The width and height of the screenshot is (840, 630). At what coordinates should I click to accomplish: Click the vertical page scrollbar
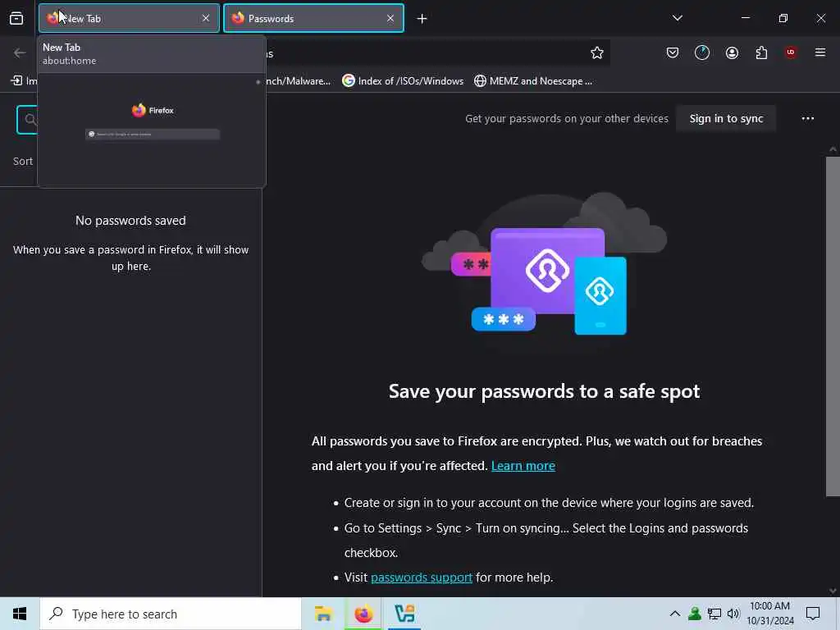(x=833, y=326)
